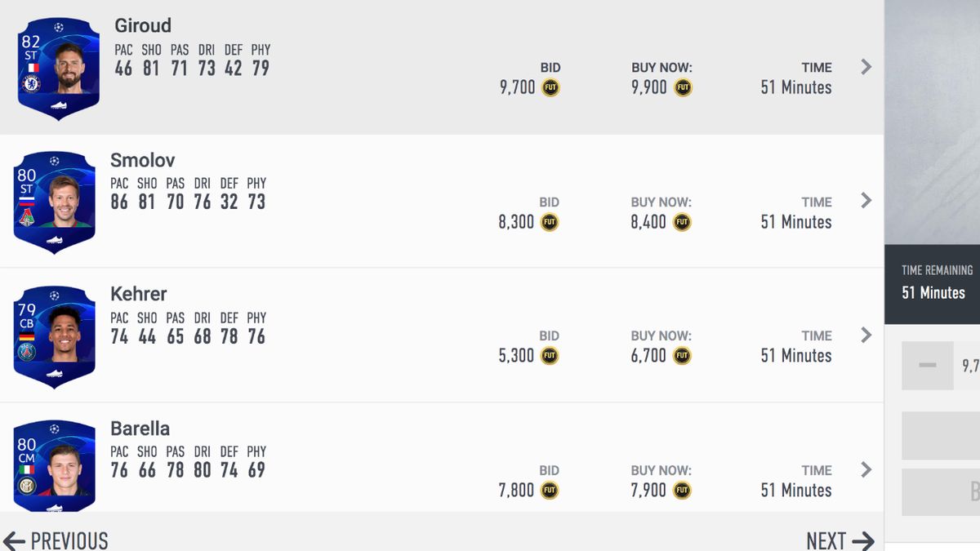Click the coin icon beside Barella's 7,800 bid
The width and height of the screenshot is (980, 551).
tap(549, 490)
